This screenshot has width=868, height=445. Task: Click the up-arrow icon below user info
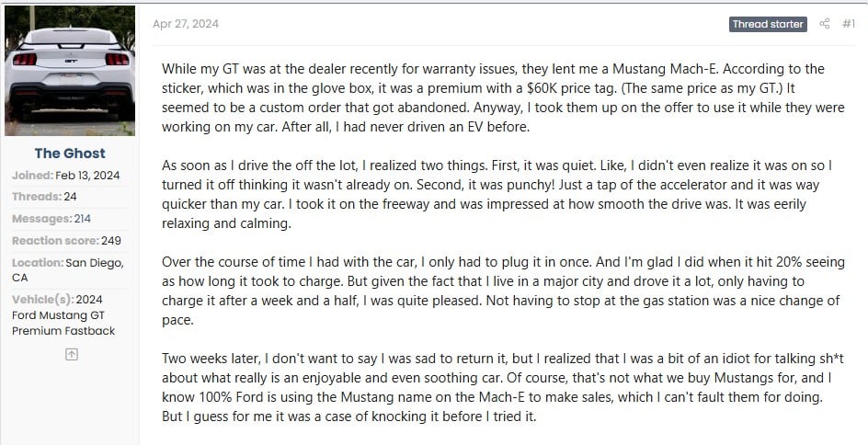[71, 354]
